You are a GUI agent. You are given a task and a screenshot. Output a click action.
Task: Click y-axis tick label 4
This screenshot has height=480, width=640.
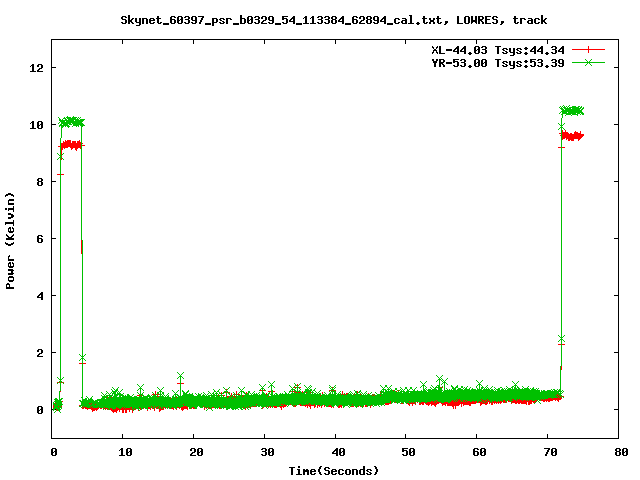point(40,296)
